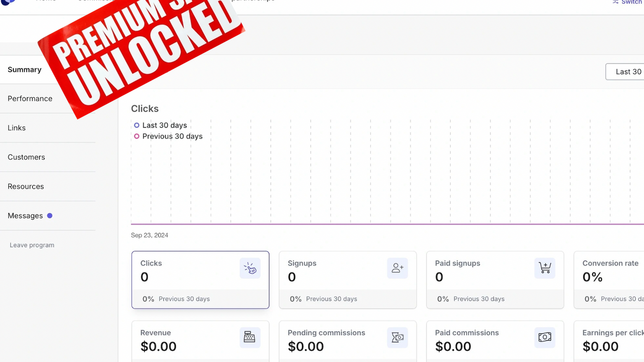Select the Summary tab in sidebar
644x362 pixels.
[x=24, y=70]
